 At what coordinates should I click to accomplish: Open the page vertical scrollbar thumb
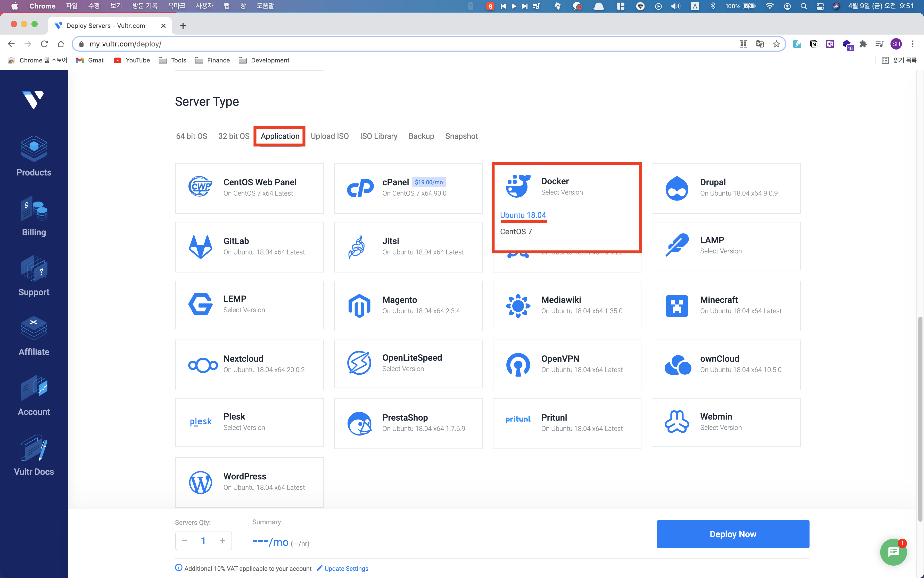click(x=920, y=419)
